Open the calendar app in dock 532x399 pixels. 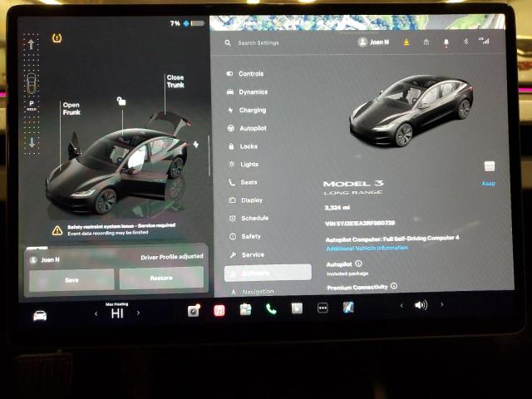pos(245,309)
